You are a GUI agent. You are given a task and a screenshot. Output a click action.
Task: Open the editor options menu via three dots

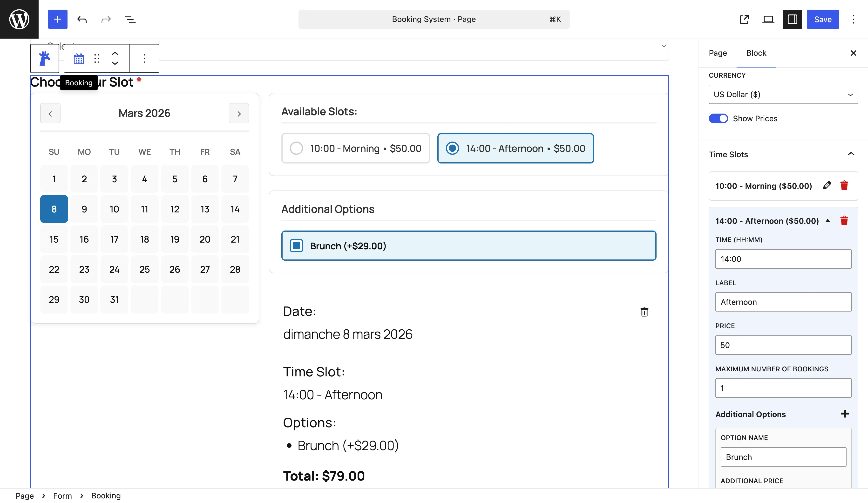853,19
